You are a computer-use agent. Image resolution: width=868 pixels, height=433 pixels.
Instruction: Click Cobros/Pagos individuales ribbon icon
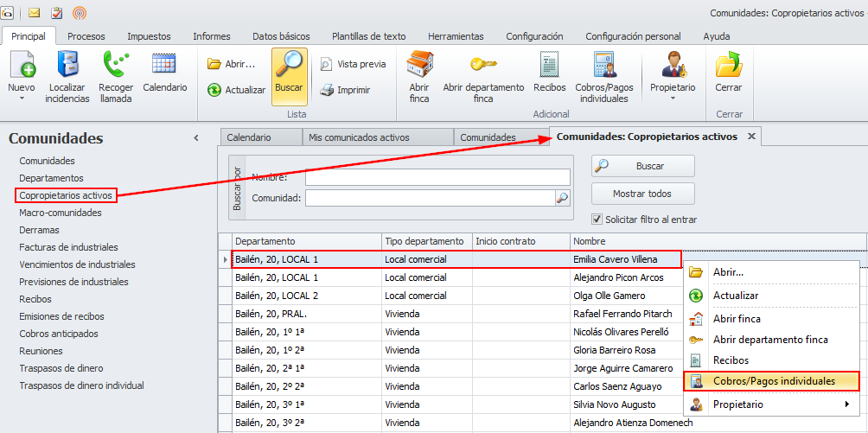(603, 66)
